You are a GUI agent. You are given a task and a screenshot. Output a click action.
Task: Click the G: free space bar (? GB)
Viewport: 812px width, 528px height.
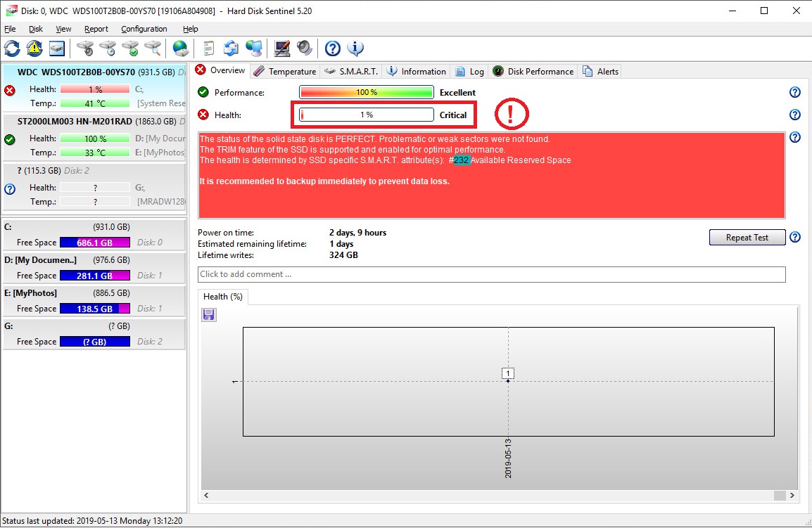tap(95, 342)
